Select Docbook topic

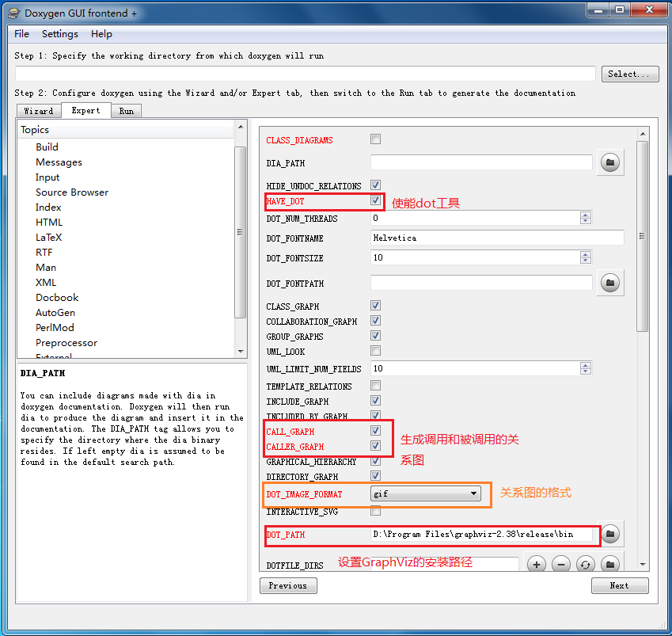coord(57,297)
